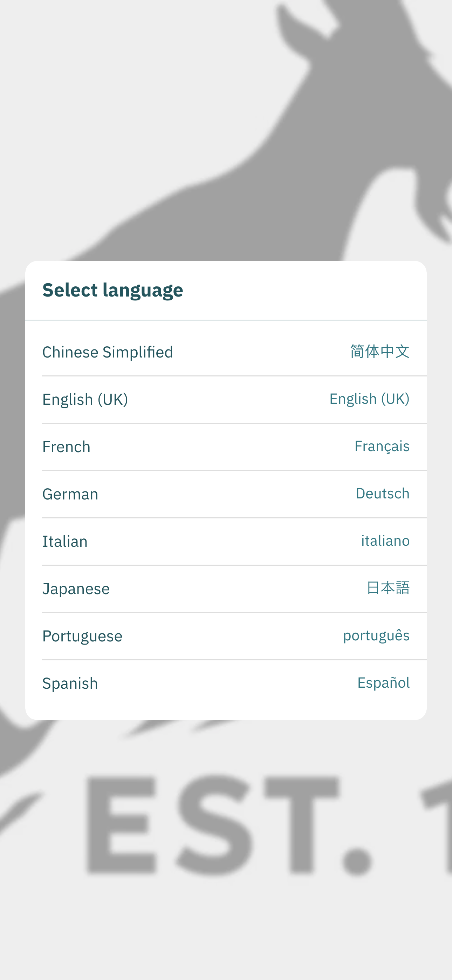
Task: Choose English (UK) from the list
Action: pos(226,400)
